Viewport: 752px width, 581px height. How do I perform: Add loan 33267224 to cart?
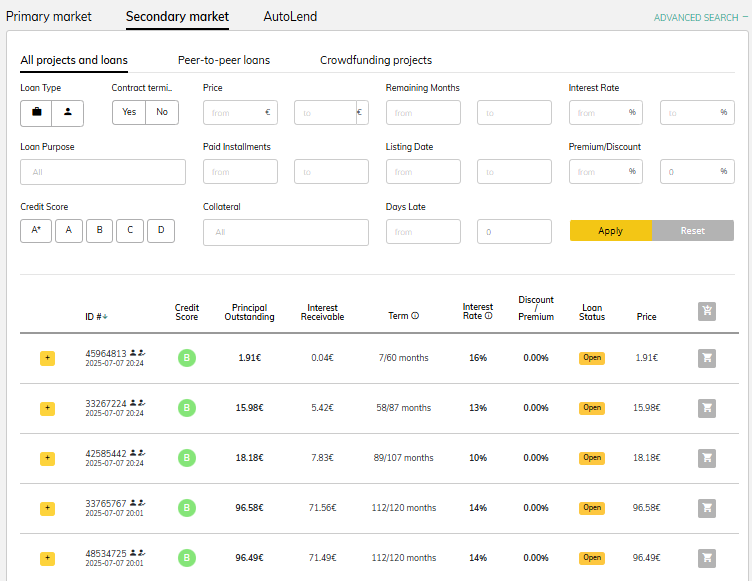[706, 408]
